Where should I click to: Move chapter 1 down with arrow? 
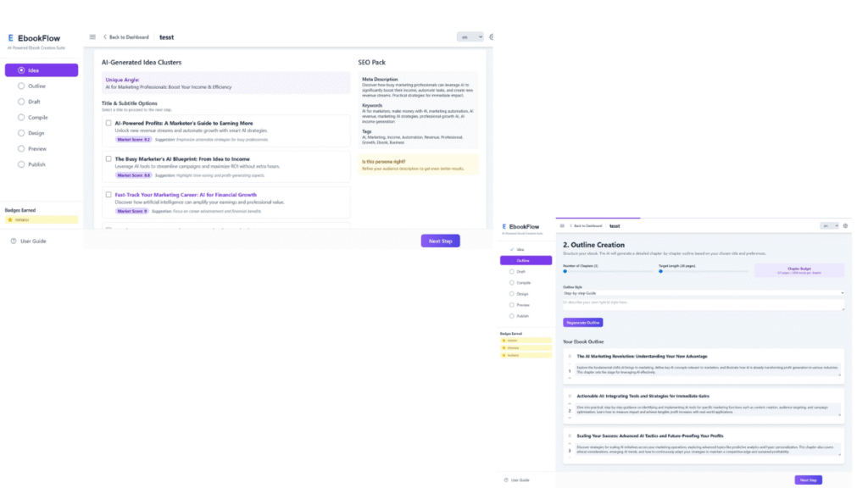[569, 378]
